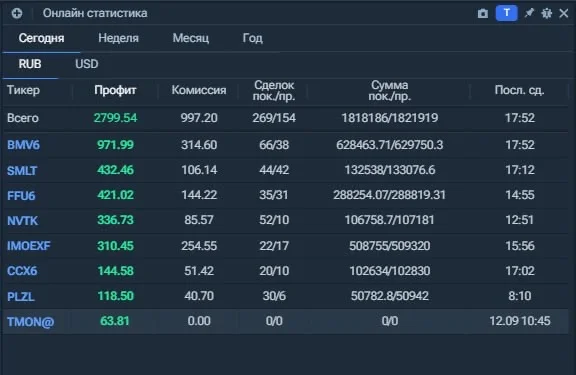Screen dimensions: 576x375
Task: Toggle the blue T button
Action: click(507, 13)
